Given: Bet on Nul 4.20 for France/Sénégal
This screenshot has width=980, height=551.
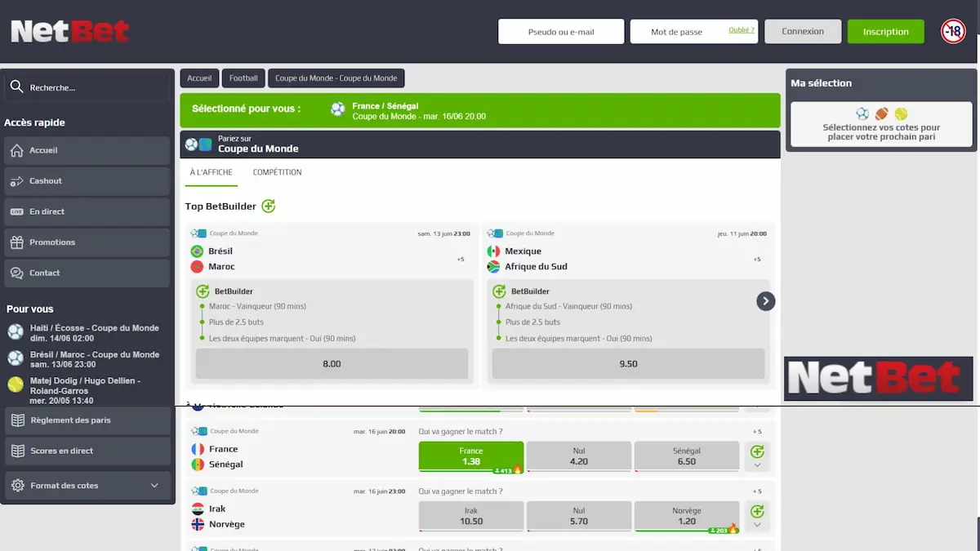Looking at the screenshot, I should [579, 456].
